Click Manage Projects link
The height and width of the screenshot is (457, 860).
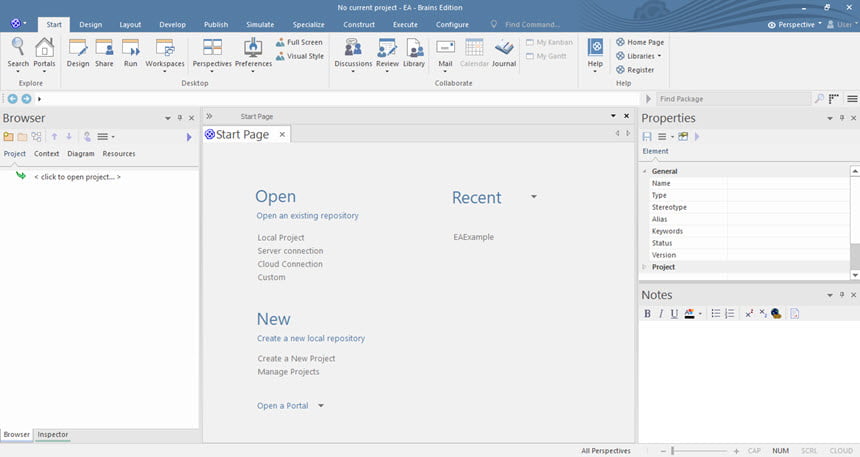pyautogui.click(x=288, y=371)
